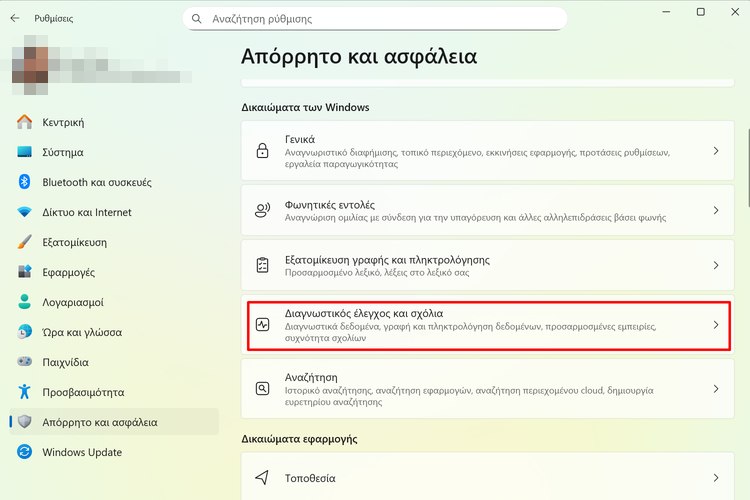Click the paintbrush icon for Εξατομίκευση
The height and width of the screenshot is (500, 750).
pos(24,242)
